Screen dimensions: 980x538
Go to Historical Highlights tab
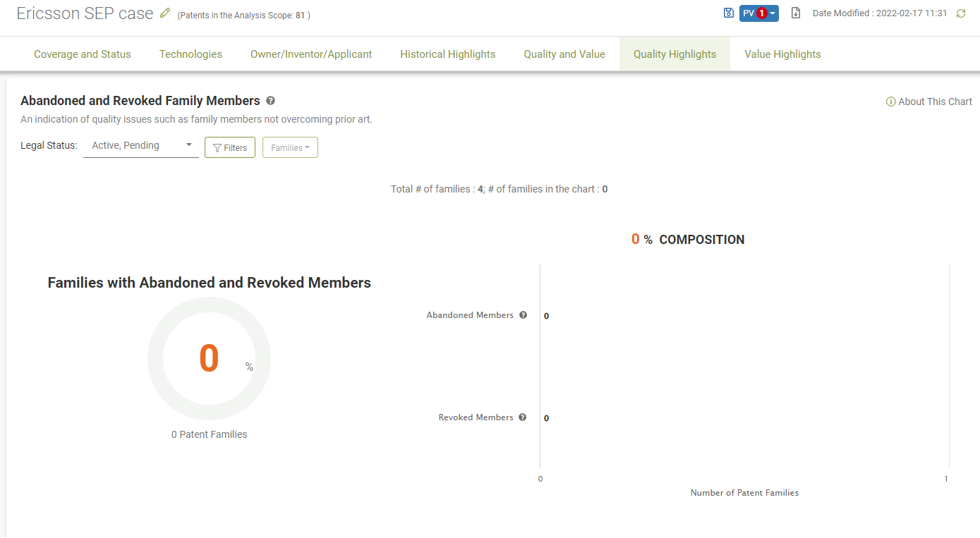[448, 54]
